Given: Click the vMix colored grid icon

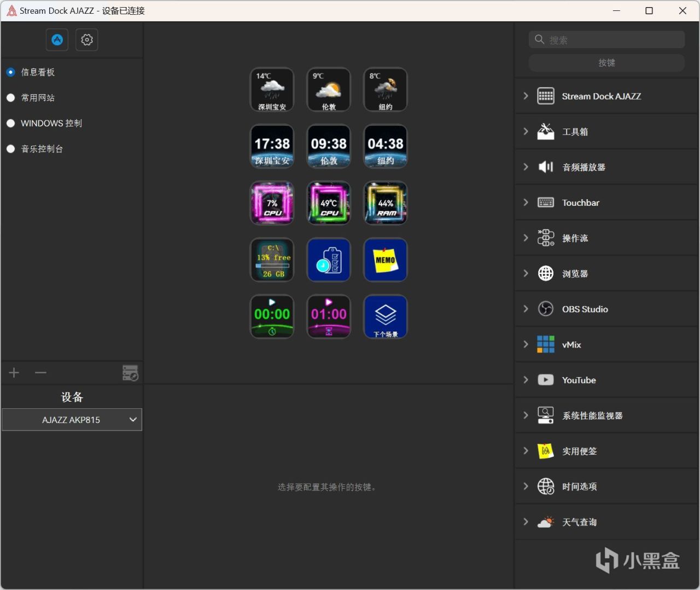Looking at the screenshot, I should coord(546,344).
